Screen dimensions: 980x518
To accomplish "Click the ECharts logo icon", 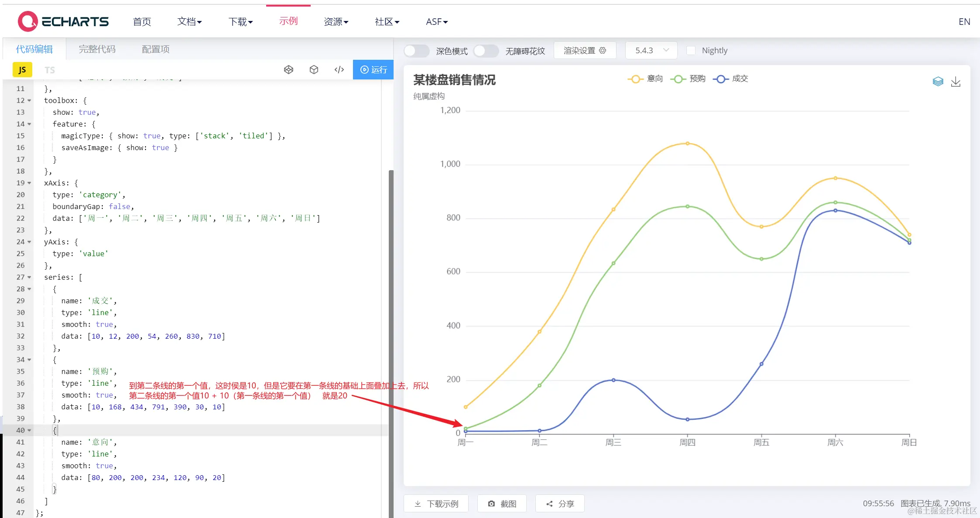I will [x=27, y=21].
